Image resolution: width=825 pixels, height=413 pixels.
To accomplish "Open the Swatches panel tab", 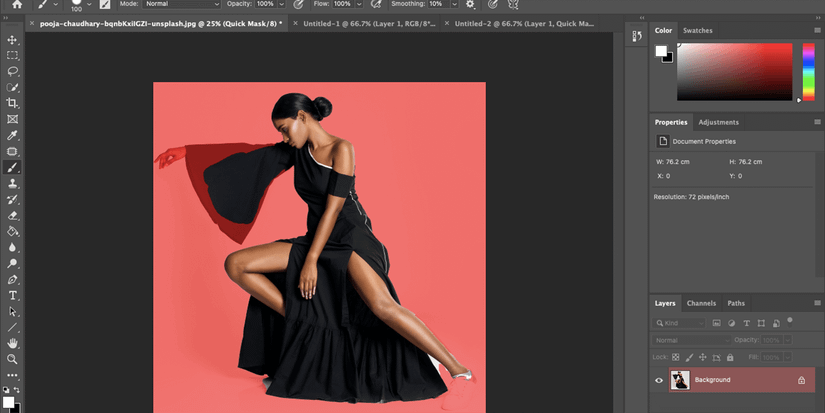I will (x=697, y=31).
